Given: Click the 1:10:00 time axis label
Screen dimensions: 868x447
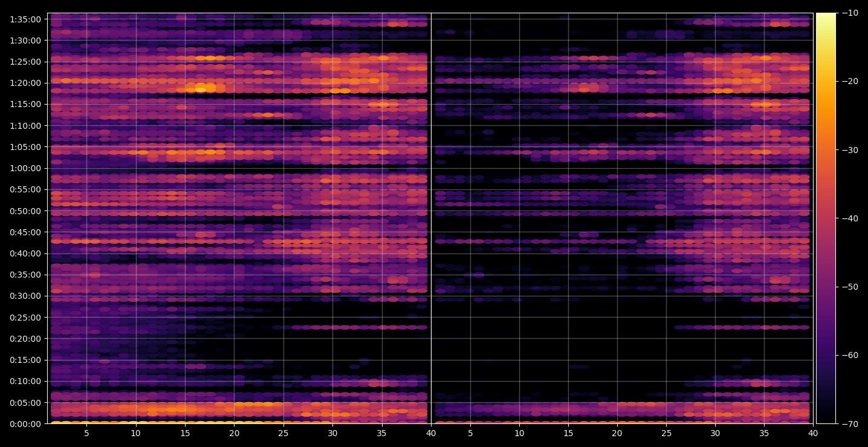Looking at the screenshot, I should (25, 126).
